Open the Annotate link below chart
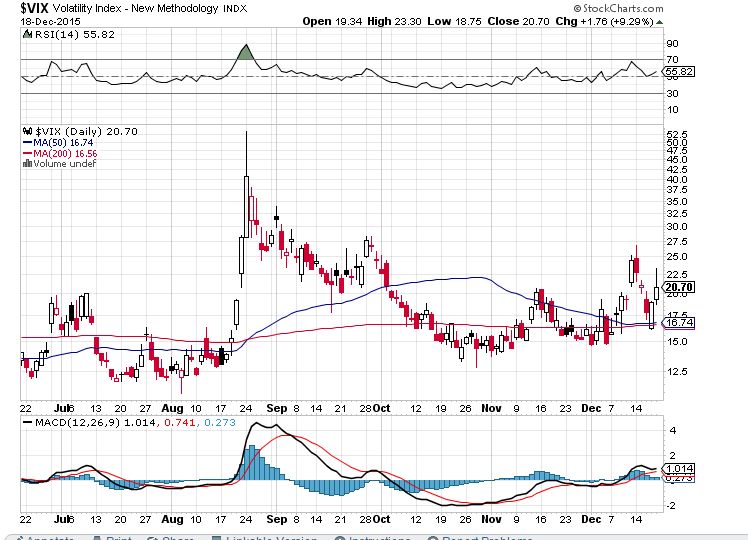This screenshot has width=748, height=540. (x=44, y=538)
